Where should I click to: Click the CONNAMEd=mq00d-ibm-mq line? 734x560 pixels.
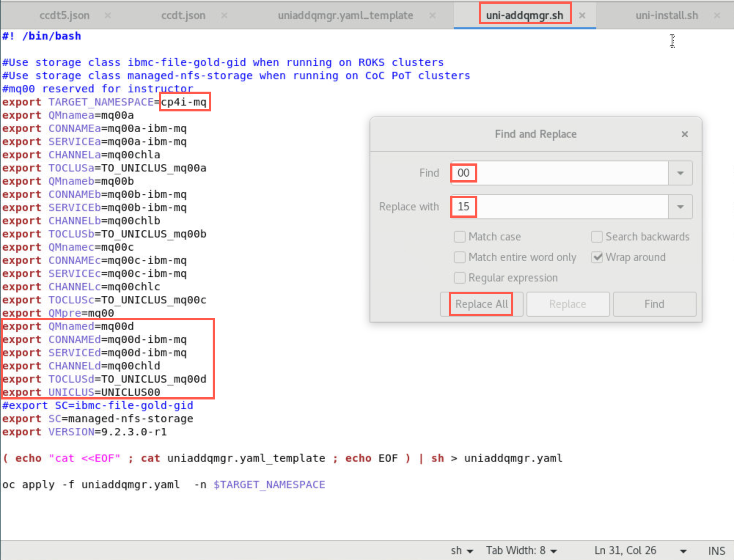pyautogui.click(x=94, y=339)
